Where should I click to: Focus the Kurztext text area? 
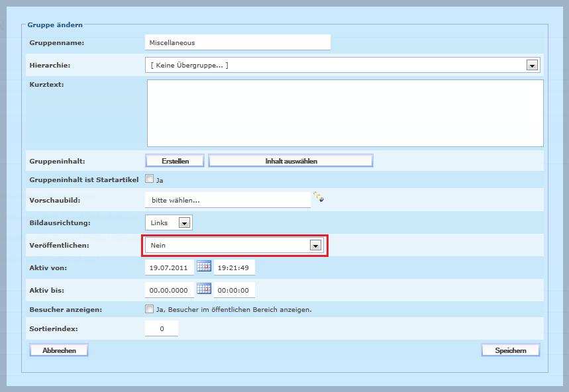tap(344, 113)
